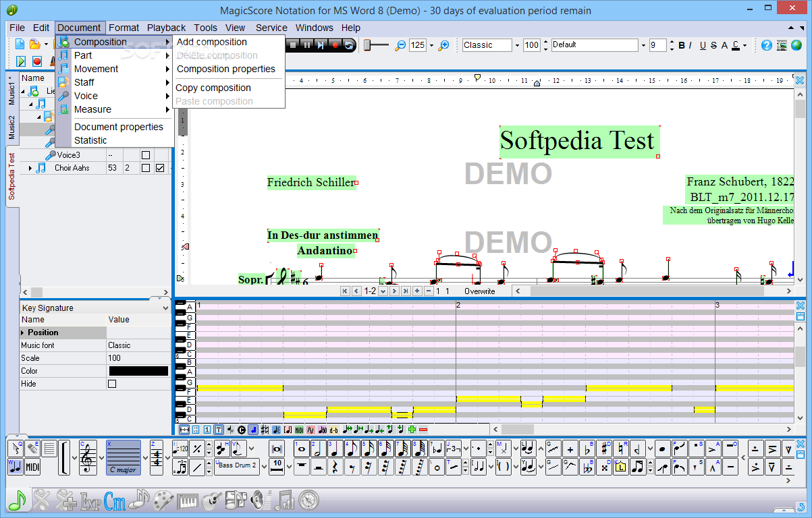Viewport: 812px width, 518px height.
Task: Expand the Choir Aahs tree node
Action: 30,168
